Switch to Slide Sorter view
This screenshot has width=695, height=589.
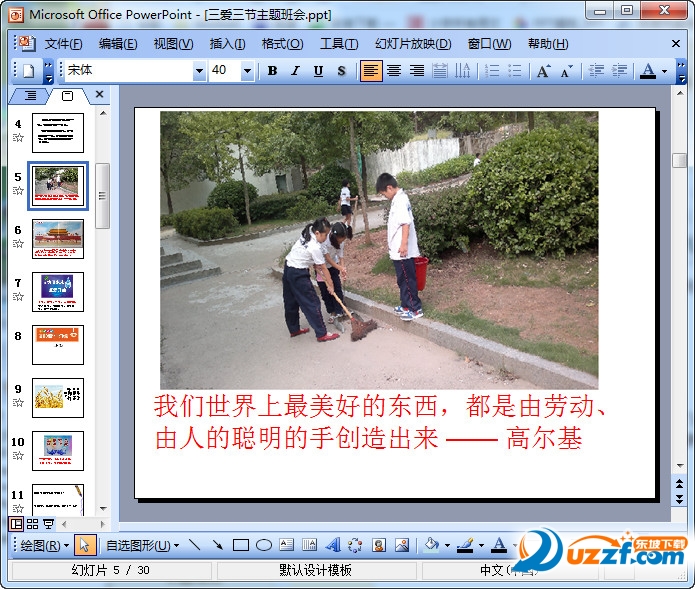pyautogui.click(x=32, y=524)
